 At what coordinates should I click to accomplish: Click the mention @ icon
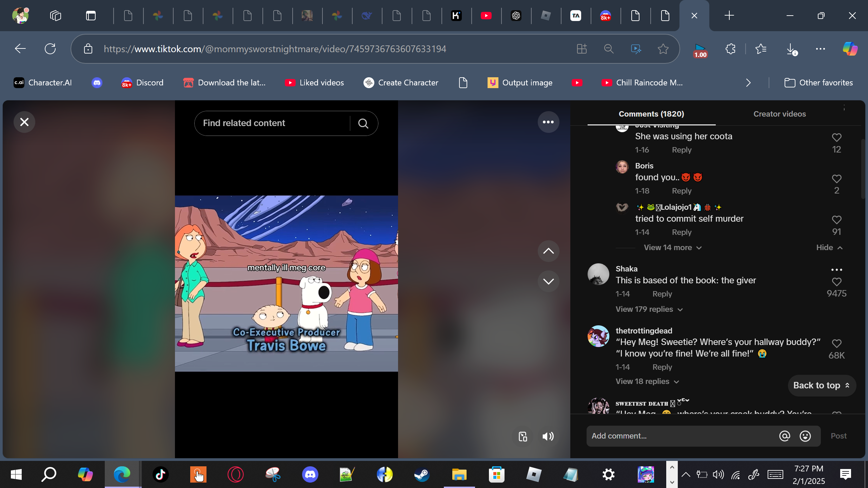[785, 436]
